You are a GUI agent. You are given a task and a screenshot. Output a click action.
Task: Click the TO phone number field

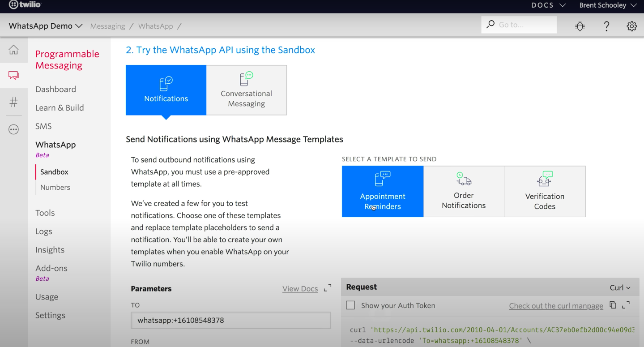pyautogui.click(x=230, y=321)
